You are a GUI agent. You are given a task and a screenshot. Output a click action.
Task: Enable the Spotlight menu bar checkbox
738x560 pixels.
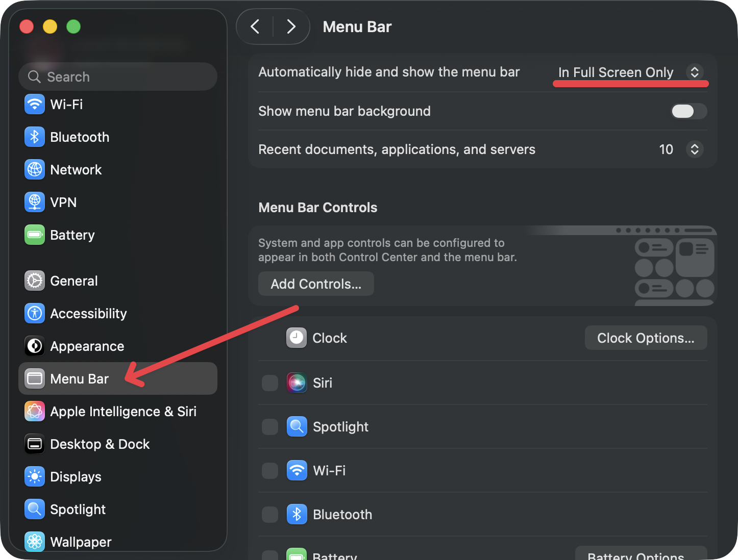click(x=270, y=427)
